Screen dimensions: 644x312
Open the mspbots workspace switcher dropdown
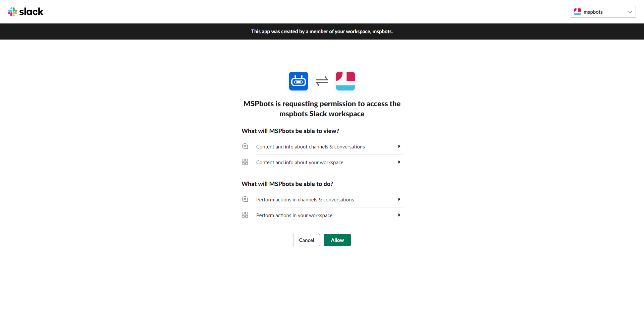click(x=602, y=12)
